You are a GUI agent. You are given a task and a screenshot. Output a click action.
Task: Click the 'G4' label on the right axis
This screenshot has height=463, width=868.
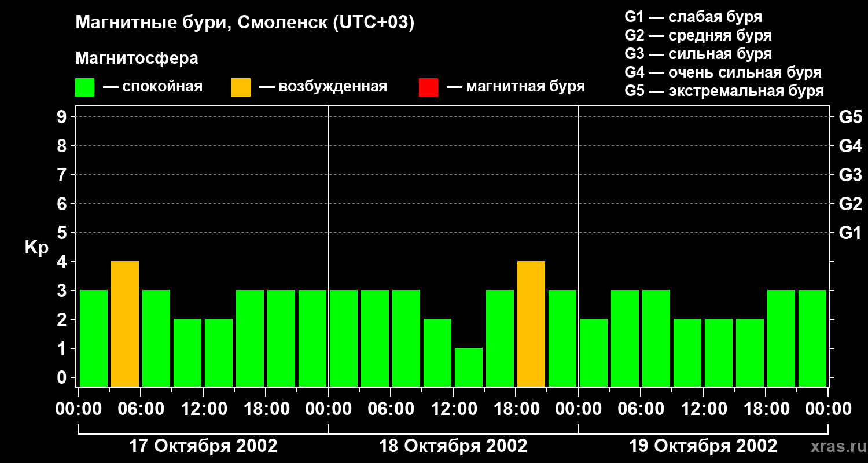(x=850, y=146)
